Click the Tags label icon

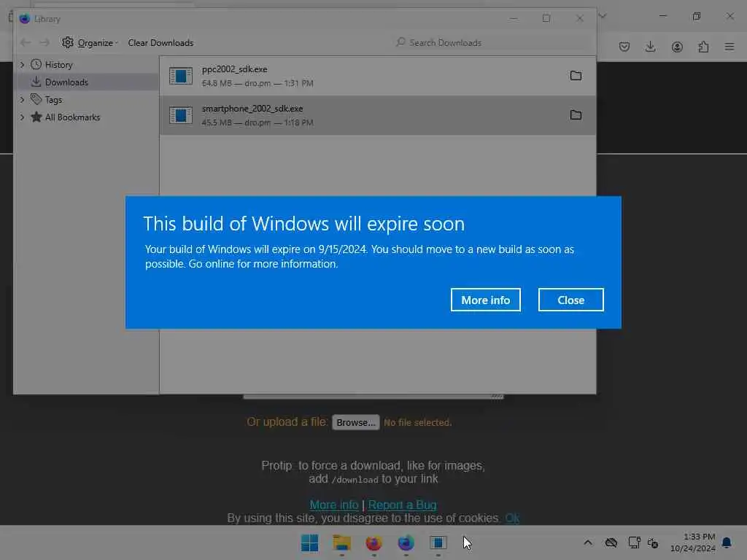pos(36,99)
